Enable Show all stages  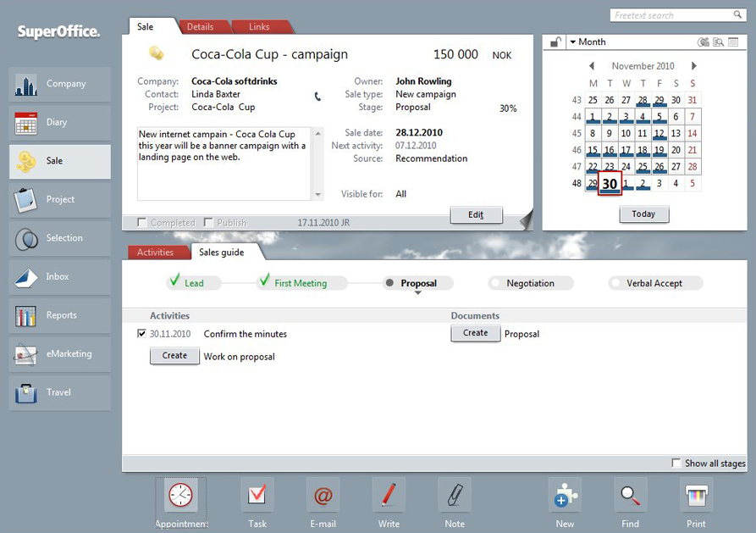pyautogui.click(x=676, y=463)
